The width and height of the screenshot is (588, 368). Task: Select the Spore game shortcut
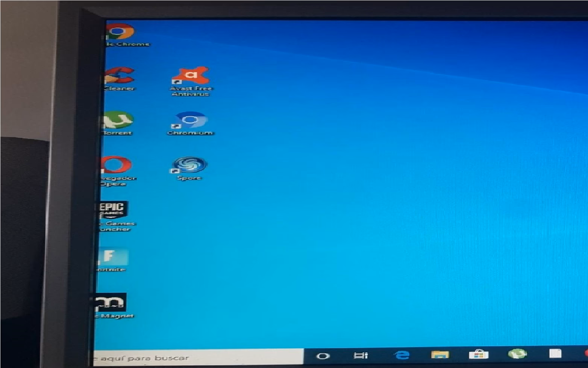coord(189,168)
